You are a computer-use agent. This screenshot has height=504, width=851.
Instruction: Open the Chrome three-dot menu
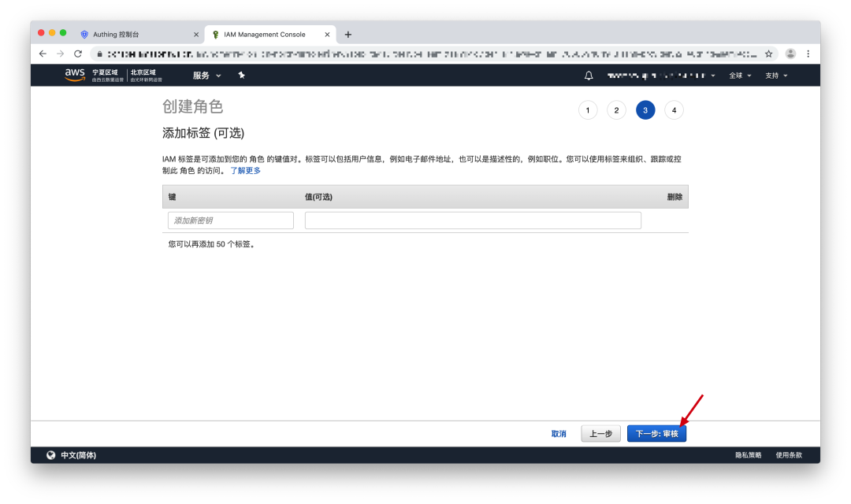(808, 54)
